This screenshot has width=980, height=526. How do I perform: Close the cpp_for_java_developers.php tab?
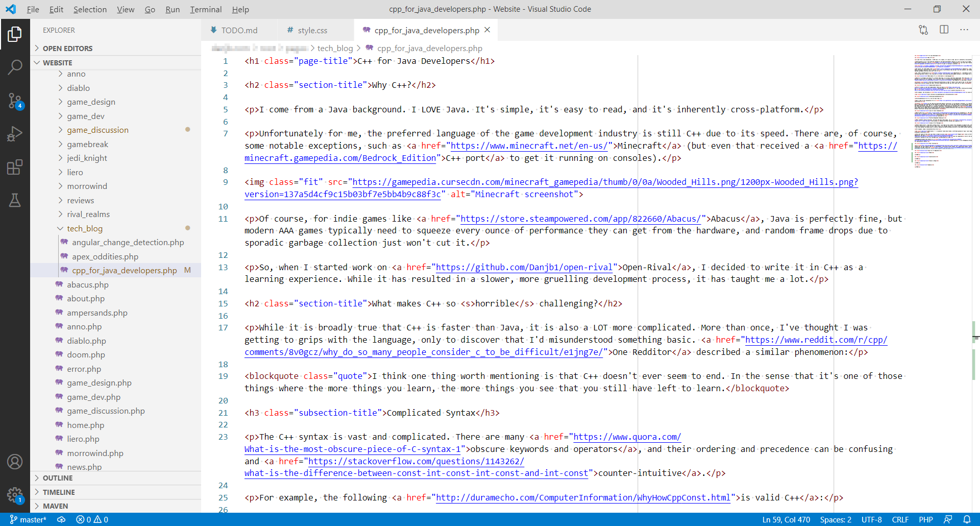(487, 30)
